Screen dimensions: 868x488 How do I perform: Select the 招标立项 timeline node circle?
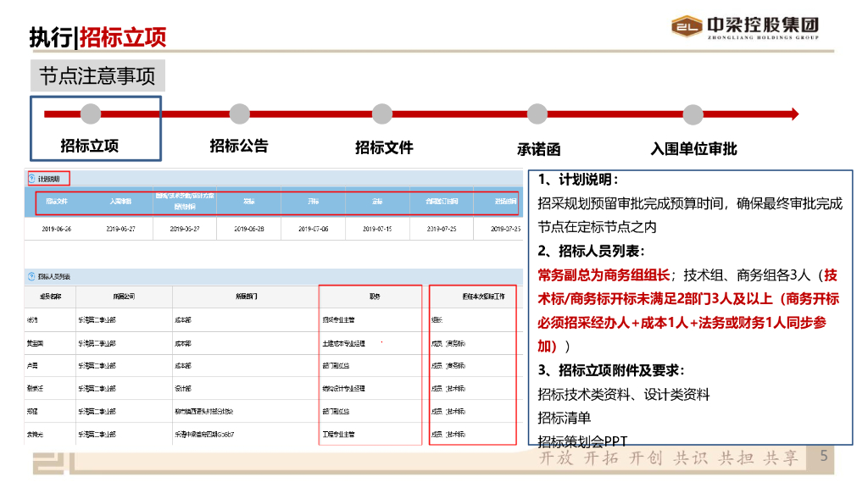[x=91, y=114]
